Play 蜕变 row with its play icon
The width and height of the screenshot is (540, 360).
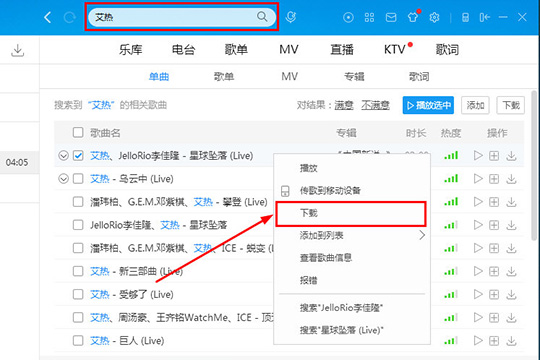(x=478, y=248)
